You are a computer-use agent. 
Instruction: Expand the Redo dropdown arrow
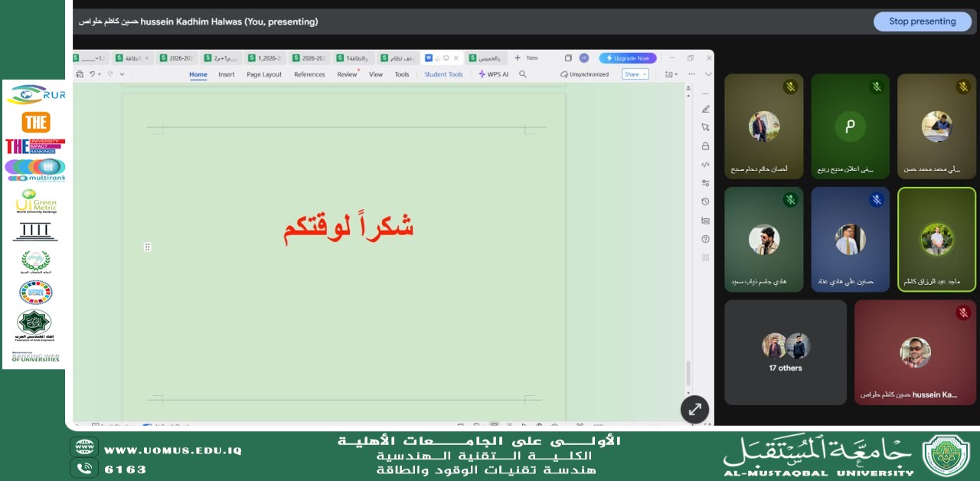pyautogui.click(x=120, y=74)
